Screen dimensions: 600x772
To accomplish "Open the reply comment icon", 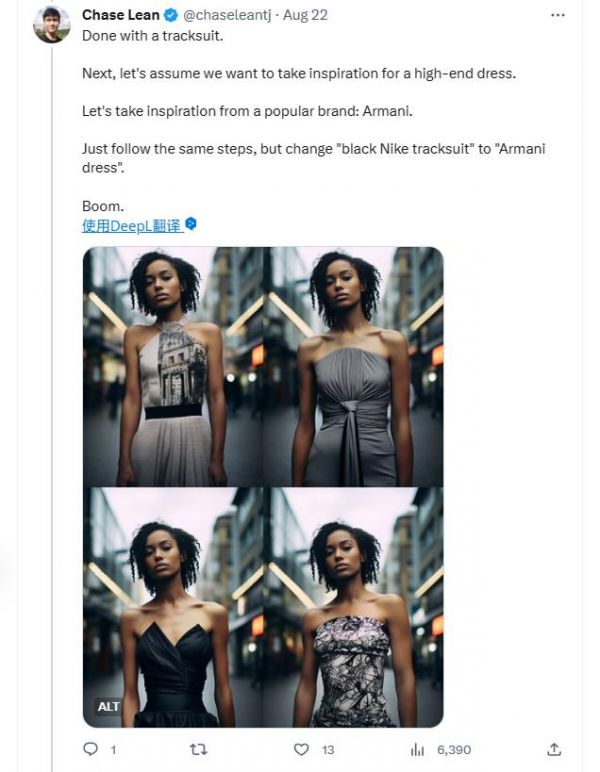I will (x=90, y=749).
